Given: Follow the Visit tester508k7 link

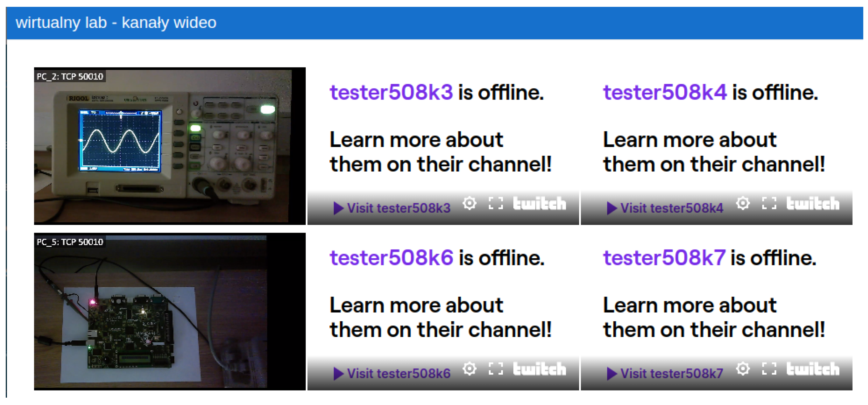Looking at the screenshot, I should (665, 373).
